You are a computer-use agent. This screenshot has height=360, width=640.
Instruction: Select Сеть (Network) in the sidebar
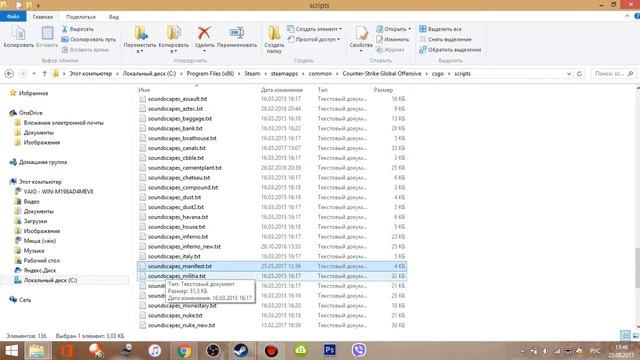24,300
